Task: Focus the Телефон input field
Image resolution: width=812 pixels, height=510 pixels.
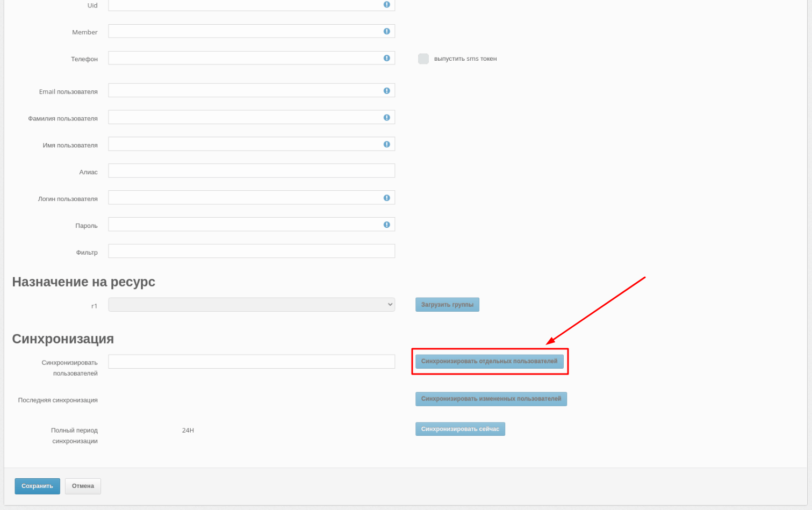Action: [251, 58]
